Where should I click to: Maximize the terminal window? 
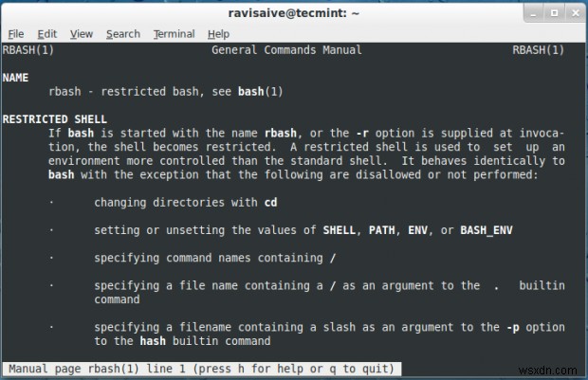(x=554, y=13)
